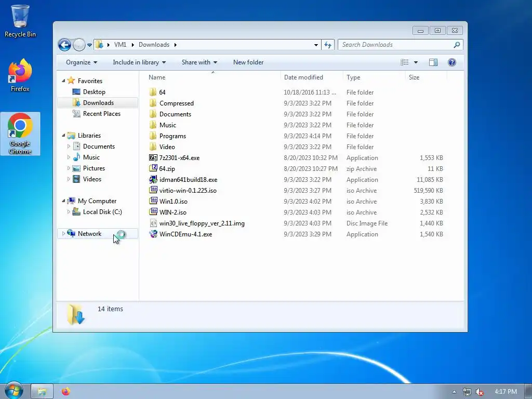
Task: Click the magnifier icon in search box
Action: coord(457,45)
